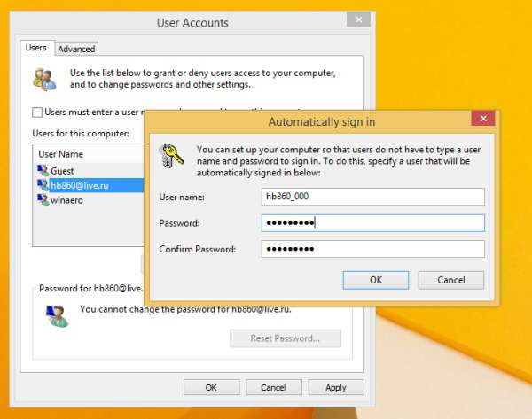Select Guest in the users list
The width and height of the screenshot is (532, 419).
pyautogui.click(x=62, y=170)
